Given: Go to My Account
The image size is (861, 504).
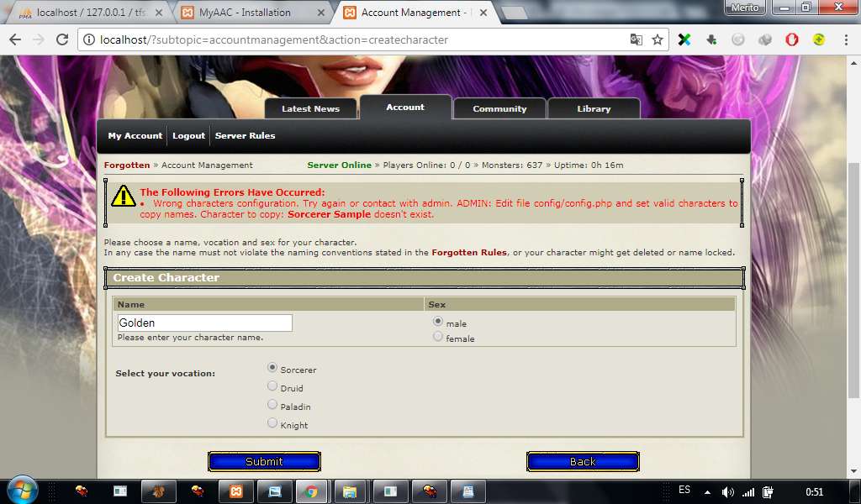Looking at the screenshot, I should (135, 135).
